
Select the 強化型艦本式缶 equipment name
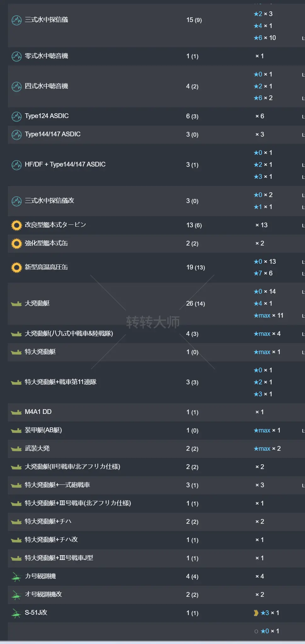46,243
